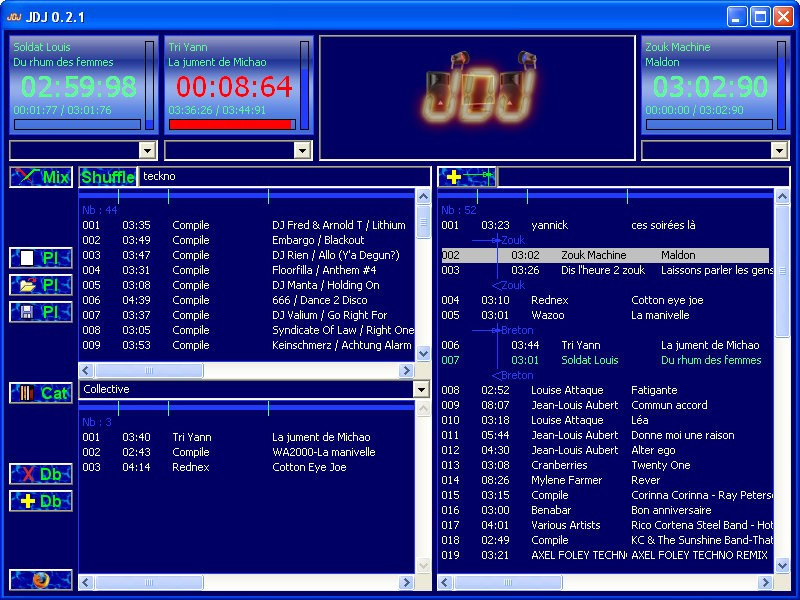This screenshot has width=800, height=600.
Task: Click the new playlist Pl button
Action: click(41, 258)
